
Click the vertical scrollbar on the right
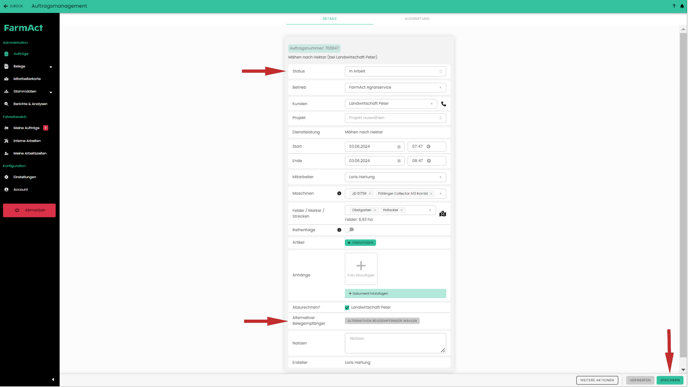(x=683, y=195)
